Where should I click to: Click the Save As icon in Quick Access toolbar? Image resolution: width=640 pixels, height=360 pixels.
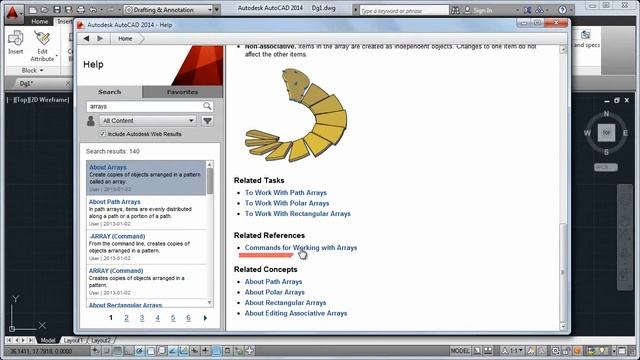coord(69,10)
